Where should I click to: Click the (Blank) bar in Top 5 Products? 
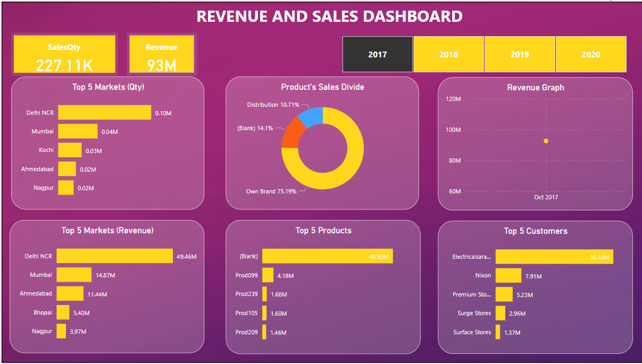(327, 256)
